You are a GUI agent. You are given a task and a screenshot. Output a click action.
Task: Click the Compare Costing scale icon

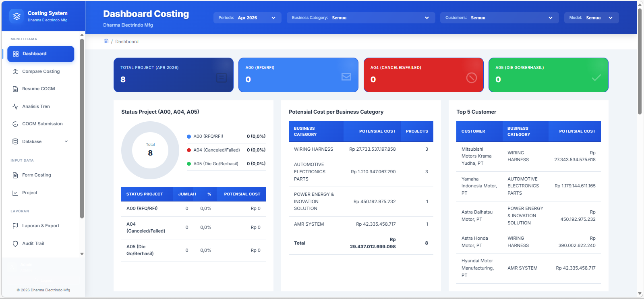click(15, 71)
